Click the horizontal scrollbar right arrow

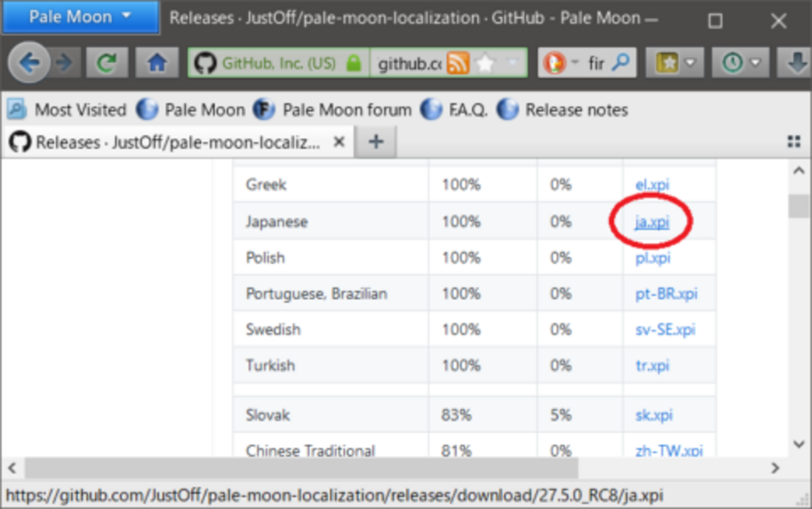(x=775, y=467)
